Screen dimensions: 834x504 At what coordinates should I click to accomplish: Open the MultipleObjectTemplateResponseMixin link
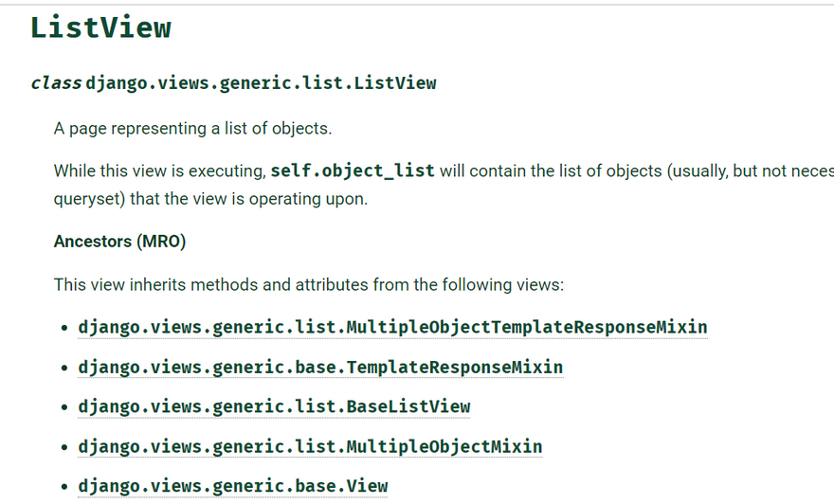pos(392,328)
